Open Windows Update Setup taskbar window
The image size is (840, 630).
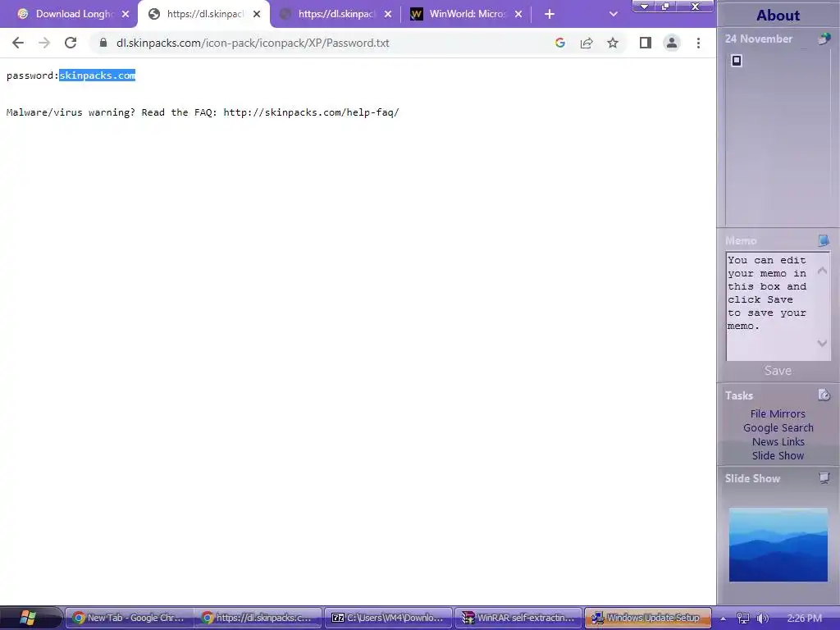pos(648,618)
